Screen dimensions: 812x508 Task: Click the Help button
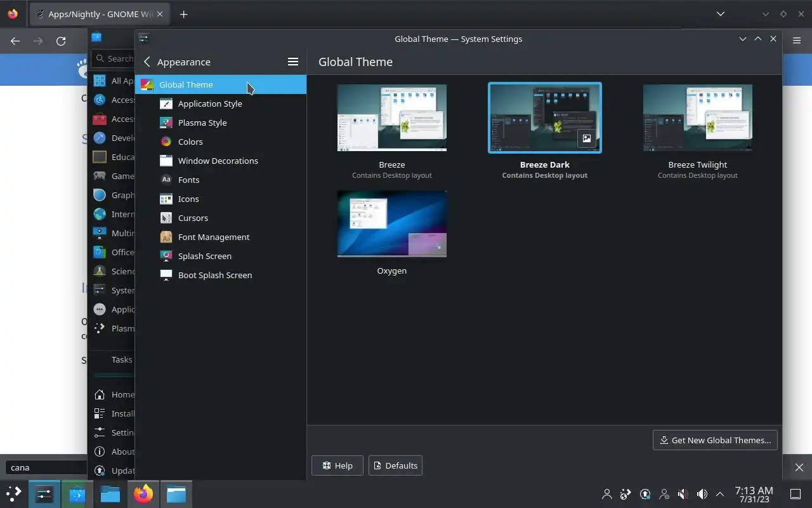click(337, 465)
